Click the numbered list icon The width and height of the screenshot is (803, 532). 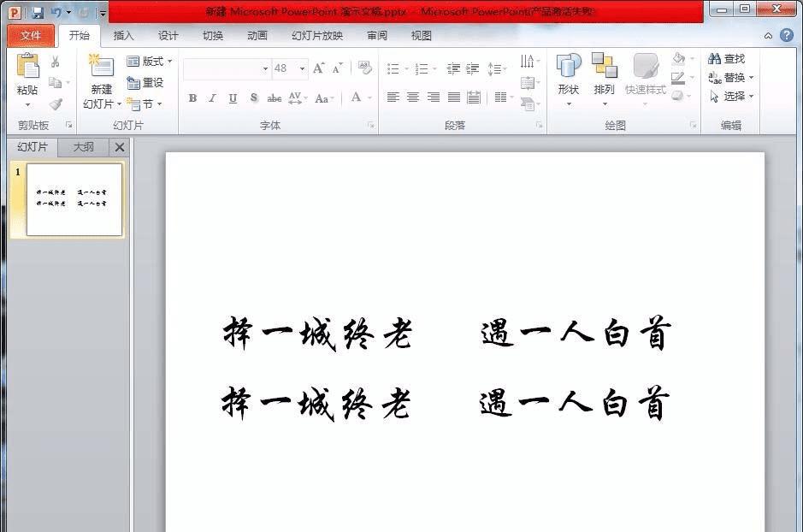[422, 68]
